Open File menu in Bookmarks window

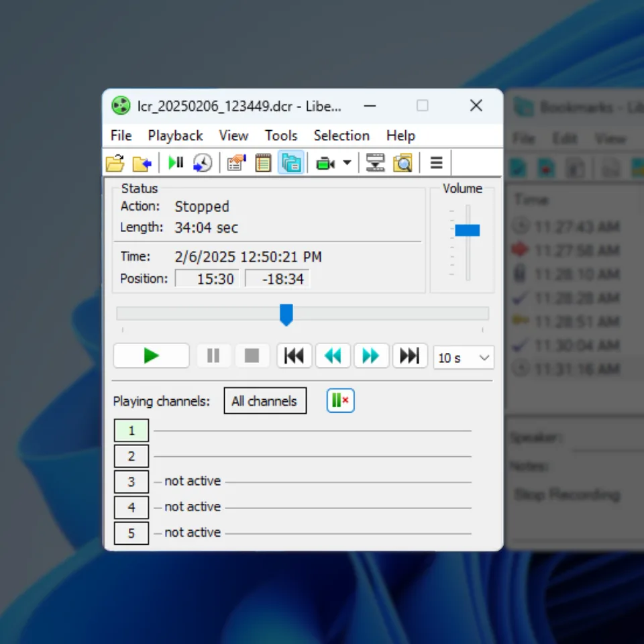tap(524, 139)
